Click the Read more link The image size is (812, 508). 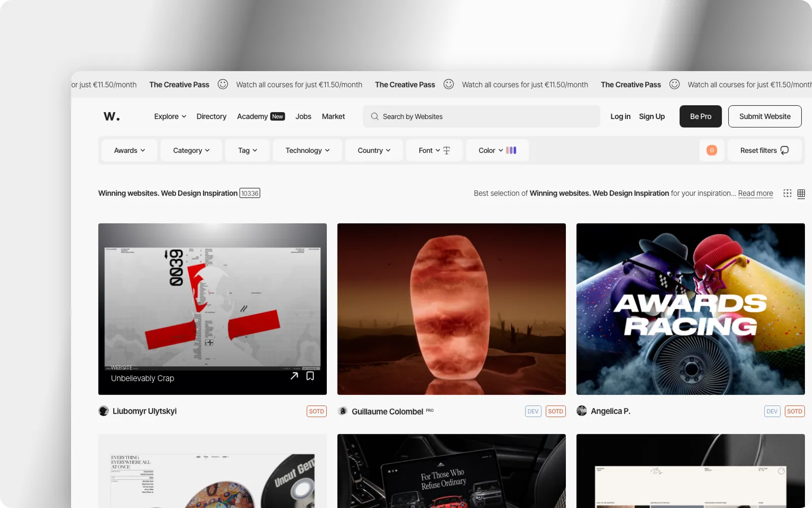[x=755, y=193]
